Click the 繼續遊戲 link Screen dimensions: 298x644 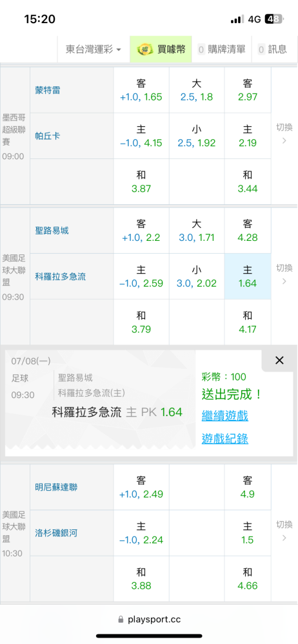(224, 415)
